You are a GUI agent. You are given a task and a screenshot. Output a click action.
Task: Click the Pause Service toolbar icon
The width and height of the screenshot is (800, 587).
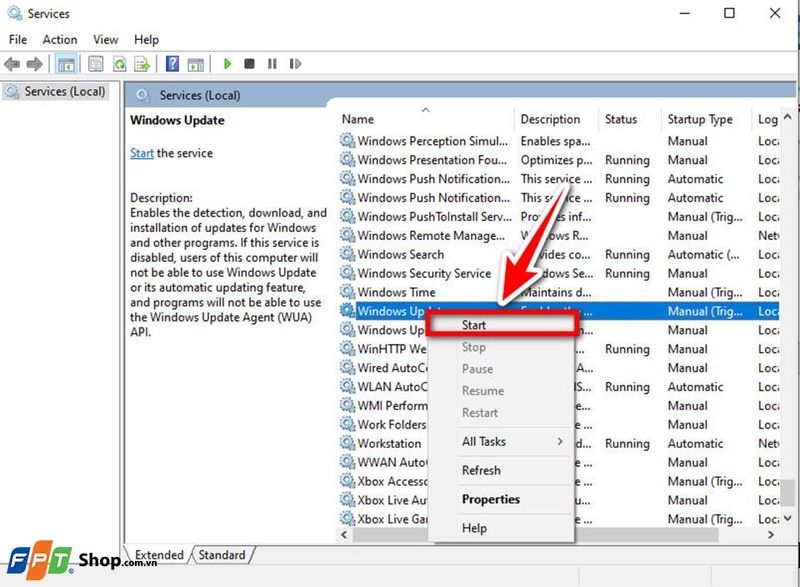(272, 64)
